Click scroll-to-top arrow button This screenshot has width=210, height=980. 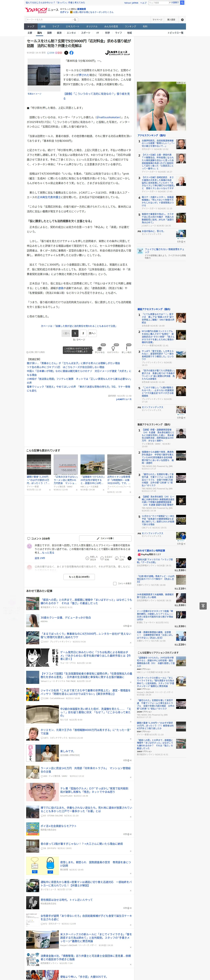tap(203, 606)
